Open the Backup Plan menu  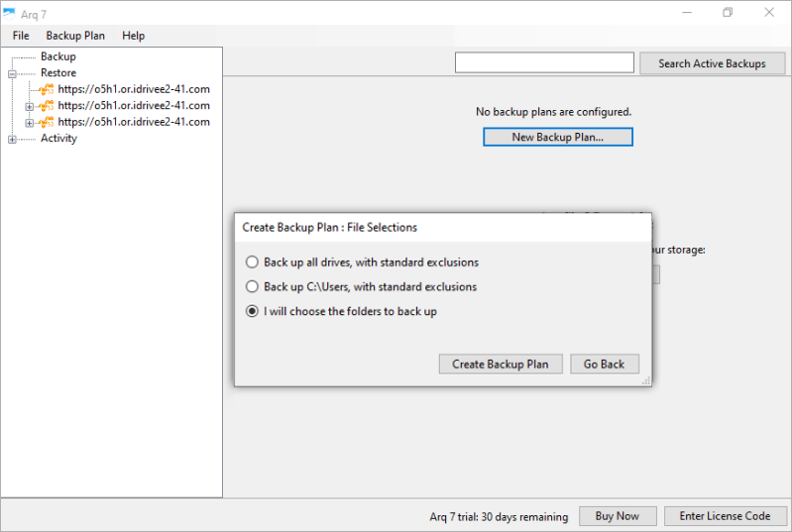pyautogui.click(x=75, y=36)
